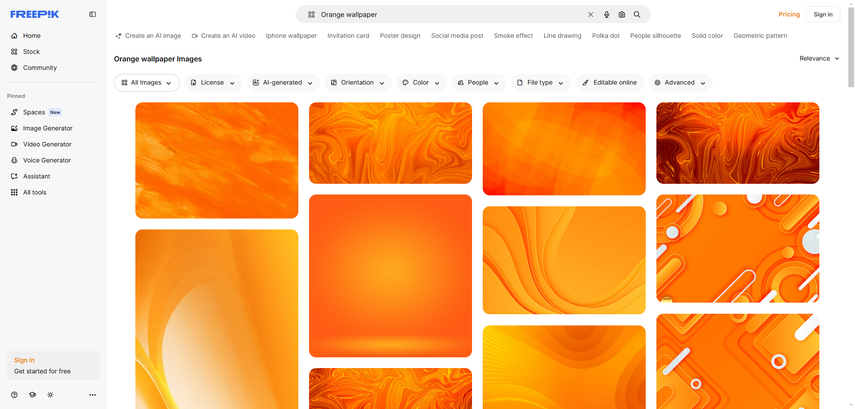Select Smoke effect suggestion
Viewport: 855px width, 409px height.
(x=513, y=35)
